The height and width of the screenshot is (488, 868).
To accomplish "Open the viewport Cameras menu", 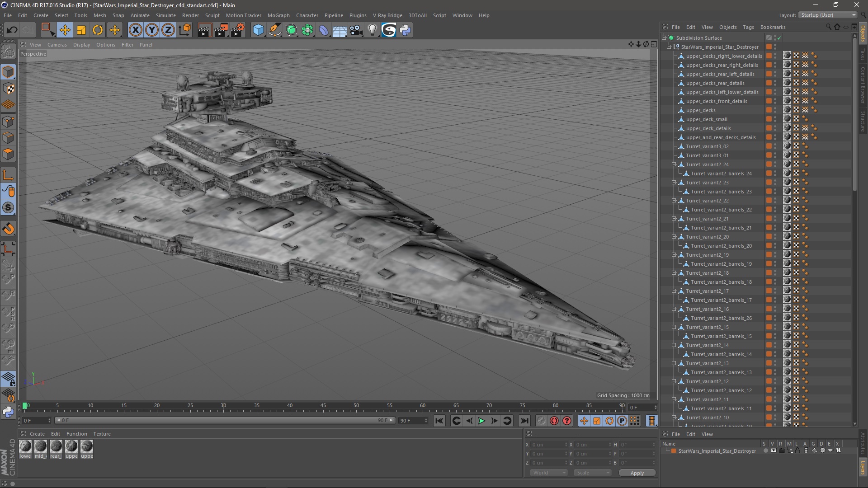I will [x=57, y=45].
